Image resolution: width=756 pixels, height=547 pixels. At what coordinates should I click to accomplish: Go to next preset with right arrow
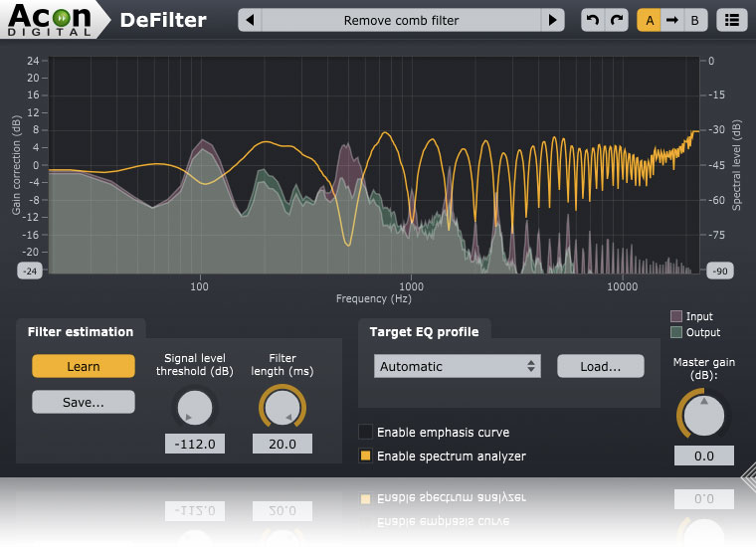pyautogui.click(x=552, y=20)
